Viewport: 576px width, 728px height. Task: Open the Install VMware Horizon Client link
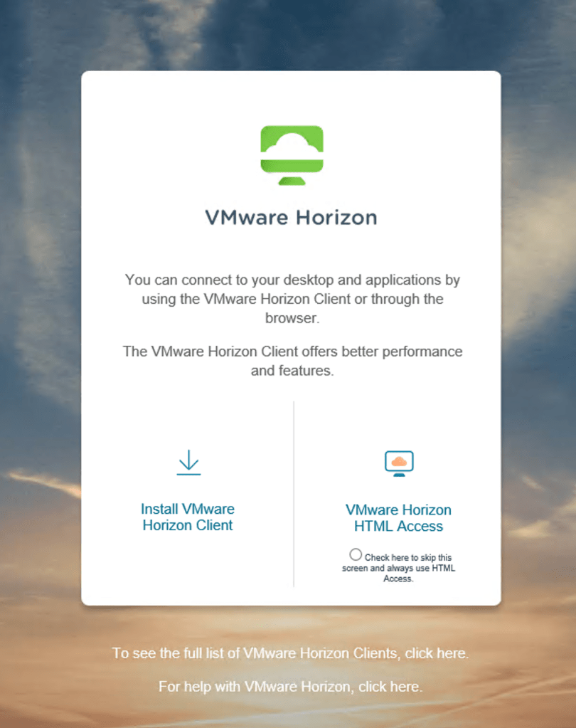[188, 517]
